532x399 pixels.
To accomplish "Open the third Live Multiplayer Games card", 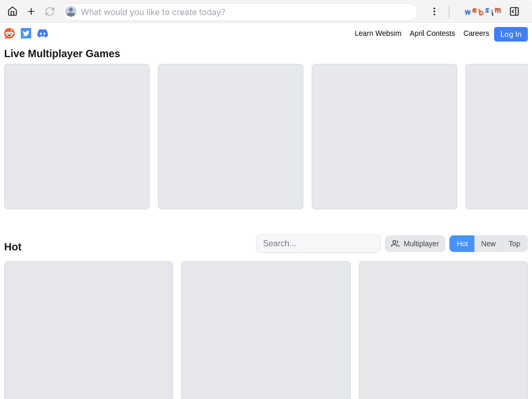I will click(x=384, y=137).
